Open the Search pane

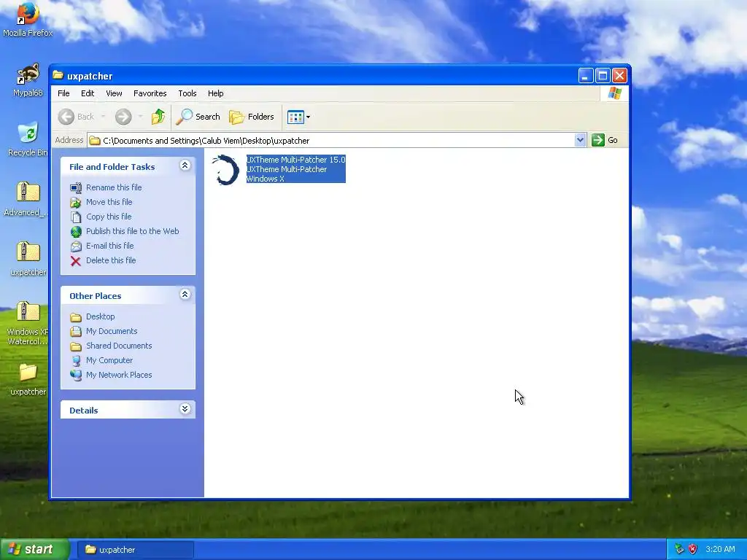coord(198,117)
